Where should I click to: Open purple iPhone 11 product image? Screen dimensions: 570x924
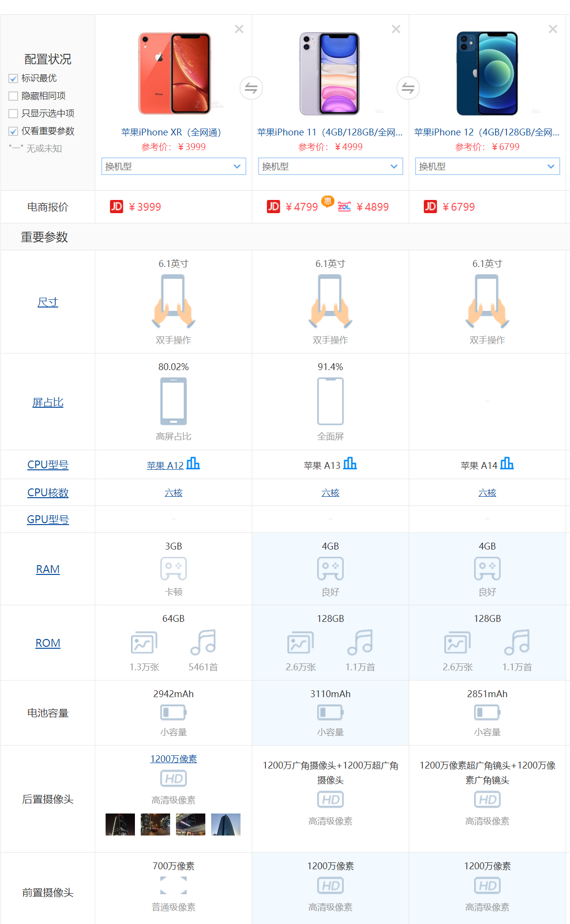[x=329, y=73]
